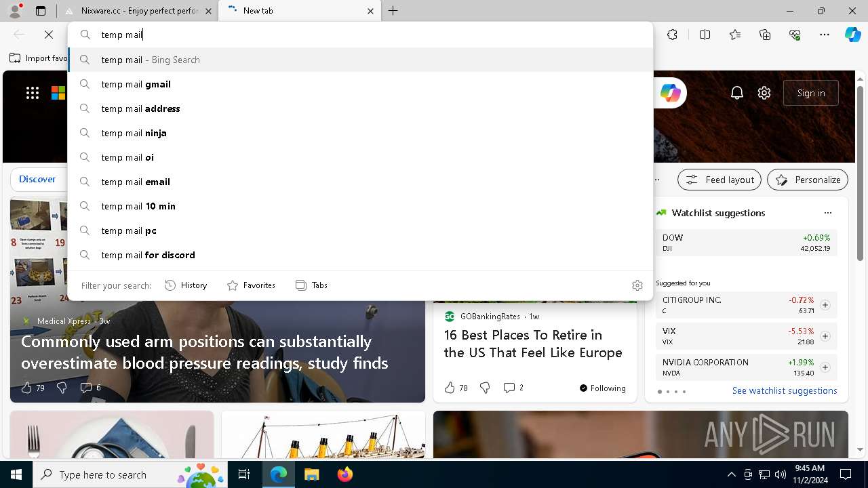Open Collections icon in toolbar
868x488 pixels.
pos(765,35)
